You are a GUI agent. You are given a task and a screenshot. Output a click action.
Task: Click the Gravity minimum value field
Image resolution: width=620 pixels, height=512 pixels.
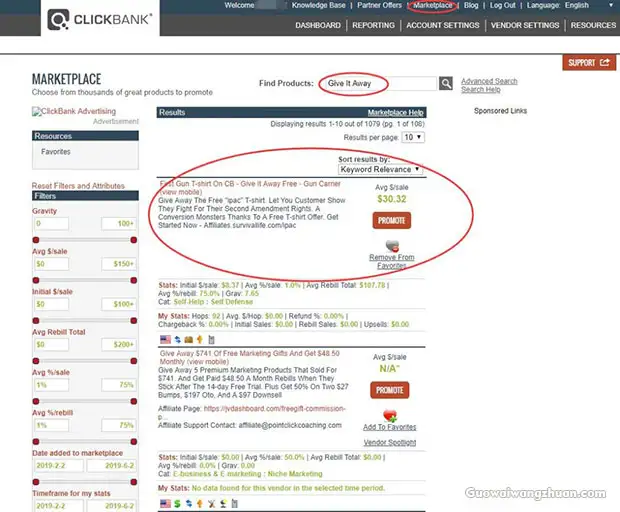pyautogui.click(x=51, y=224)
